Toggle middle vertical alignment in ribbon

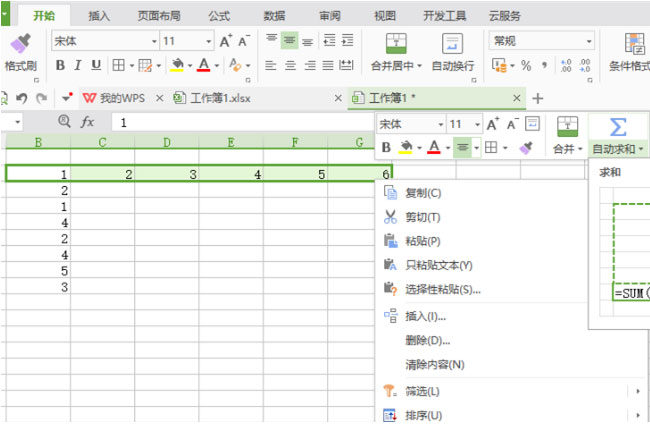[x=289, y=40]
